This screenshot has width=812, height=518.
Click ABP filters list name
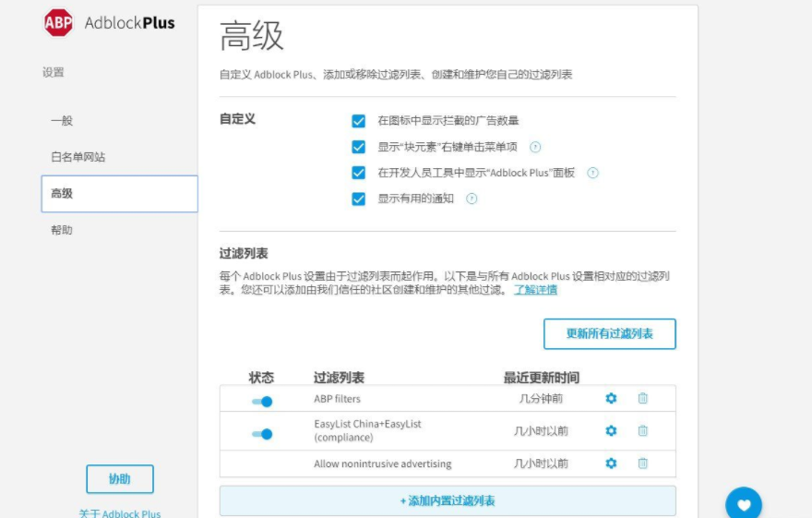337,399
